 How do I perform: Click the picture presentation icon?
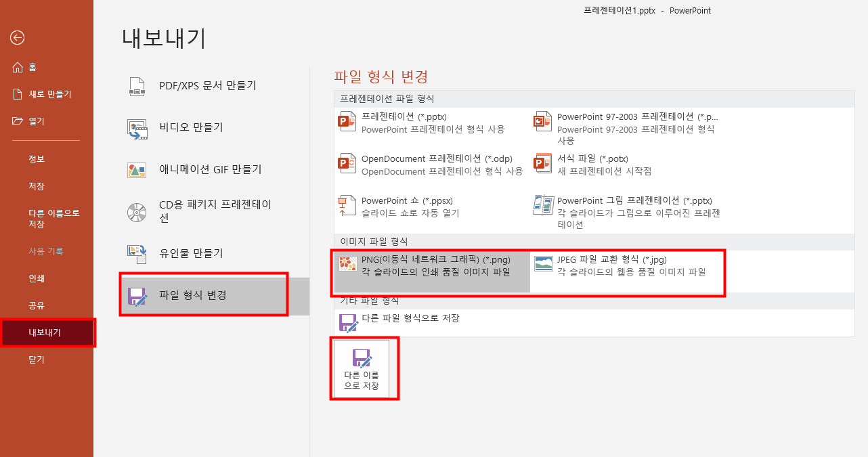click(543, 206)
